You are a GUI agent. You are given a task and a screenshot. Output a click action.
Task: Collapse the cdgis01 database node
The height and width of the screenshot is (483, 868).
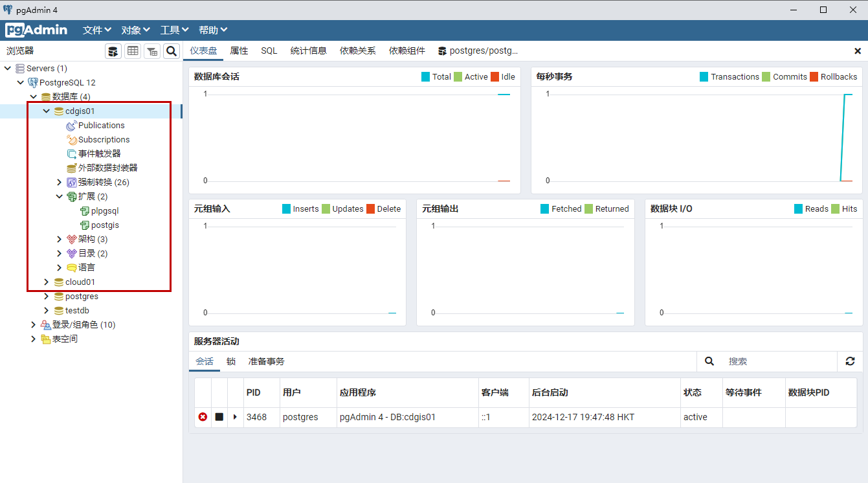[47, 111]
